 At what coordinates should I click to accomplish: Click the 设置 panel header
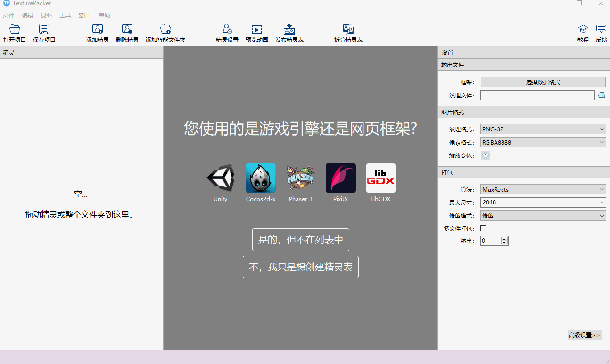524,52
